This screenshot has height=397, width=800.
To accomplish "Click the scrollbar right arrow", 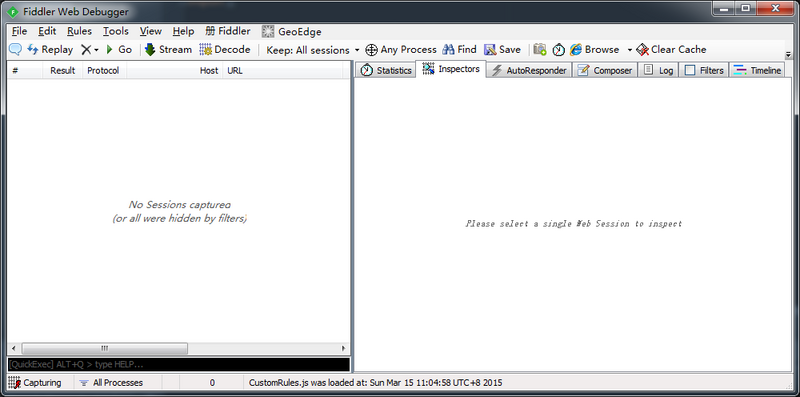I will point(343,349).
